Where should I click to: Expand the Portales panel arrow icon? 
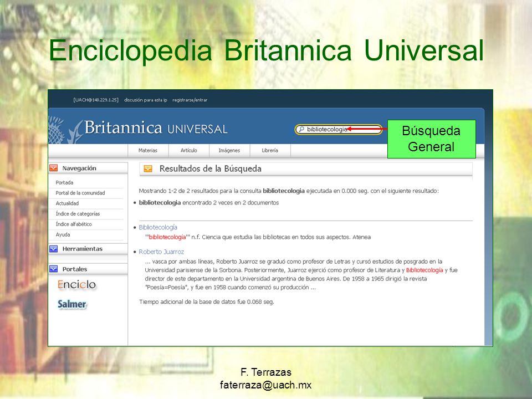coord(54,269)
